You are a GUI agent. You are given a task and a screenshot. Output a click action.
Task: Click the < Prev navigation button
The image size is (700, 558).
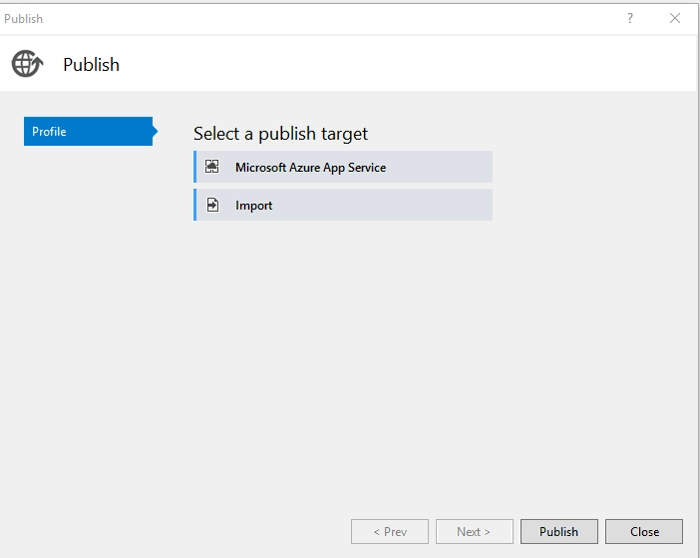(390, 531)
